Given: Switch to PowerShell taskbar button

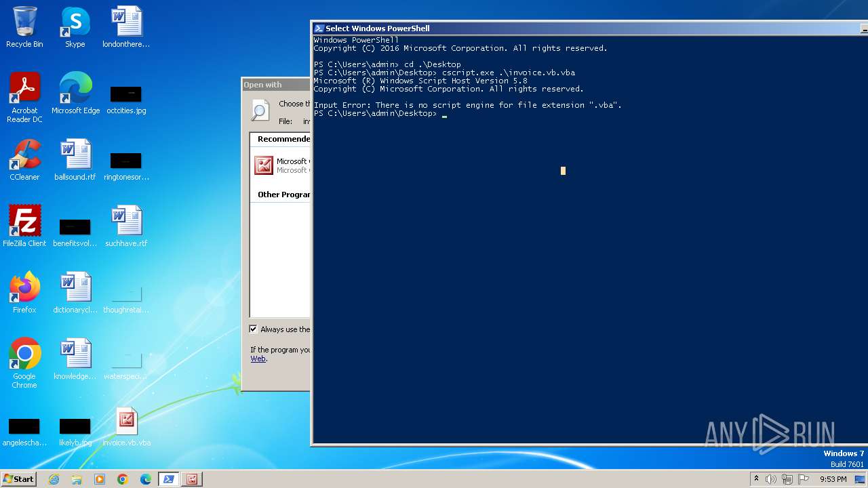Looking at the screenshot, I should [x=169, y=479].
